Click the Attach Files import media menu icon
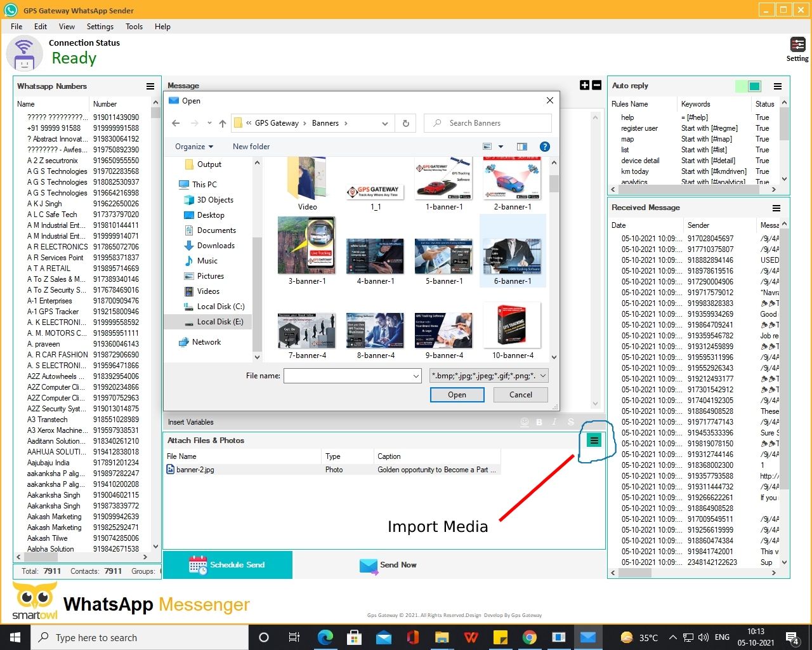 [594, 441]
